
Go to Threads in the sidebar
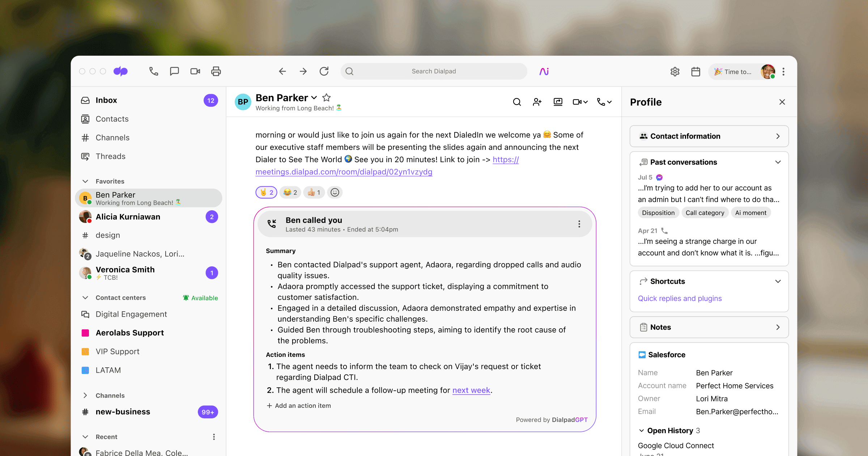pos(110,156)
